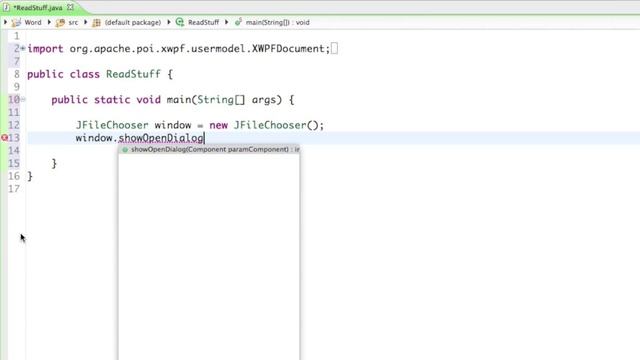Expand the arrow before Word breadcrumb
640x360 pixels.
[x=5, y=22]
